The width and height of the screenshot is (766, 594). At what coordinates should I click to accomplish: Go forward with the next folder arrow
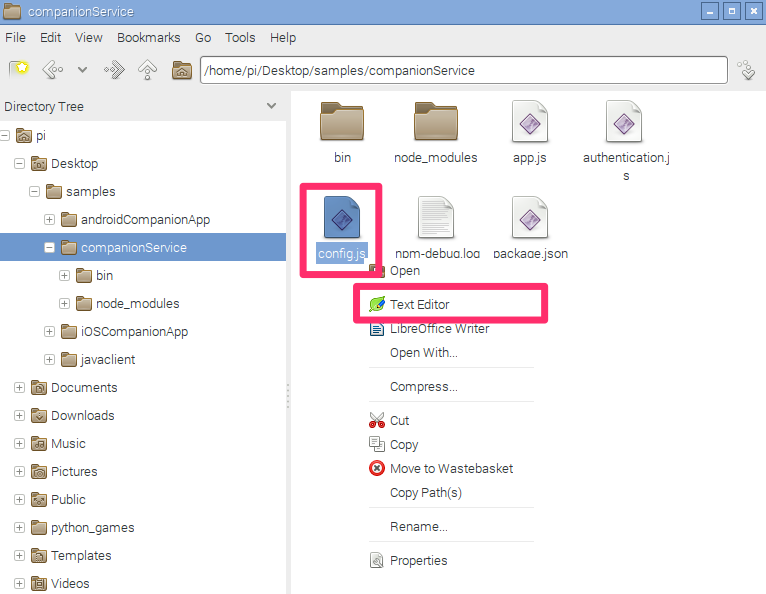tap(114, 70)
